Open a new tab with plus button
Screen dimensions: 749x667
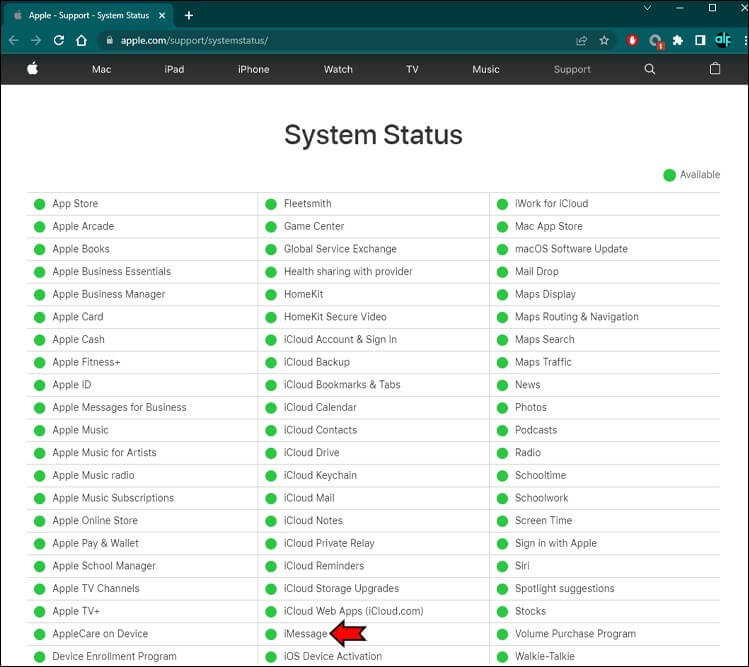pyautogui.click(x=189, y=16)
